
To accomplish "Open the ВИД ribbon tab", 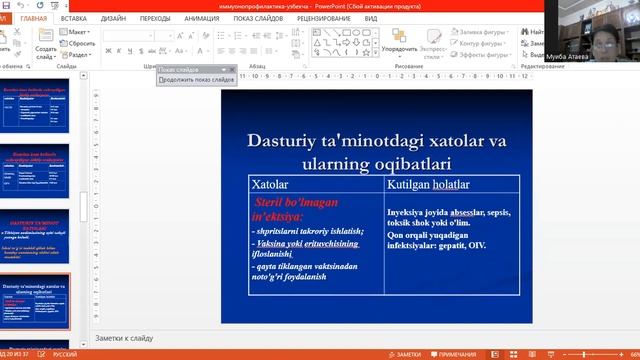I will 371,18.
